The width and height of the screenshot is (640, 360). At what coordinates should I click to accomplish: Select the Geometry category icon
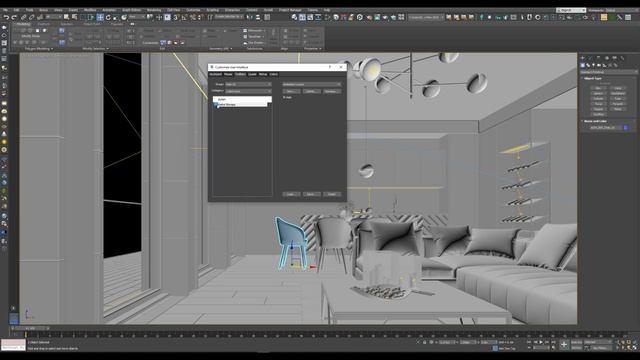583,65
